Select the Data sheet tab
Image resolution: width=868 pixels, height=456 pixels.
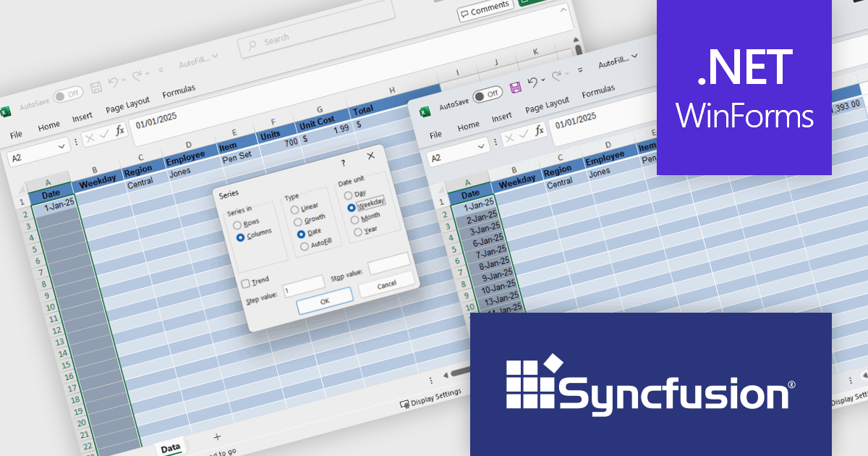(x=171, y=448)
